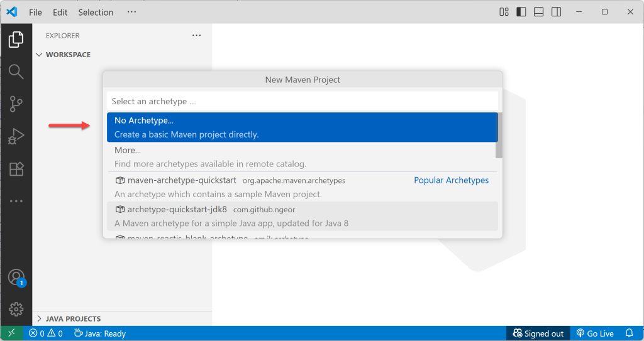This screenshot has width=644, height=341.
Task: Toggle the bottom panel layout button
Action: (539, 12)
